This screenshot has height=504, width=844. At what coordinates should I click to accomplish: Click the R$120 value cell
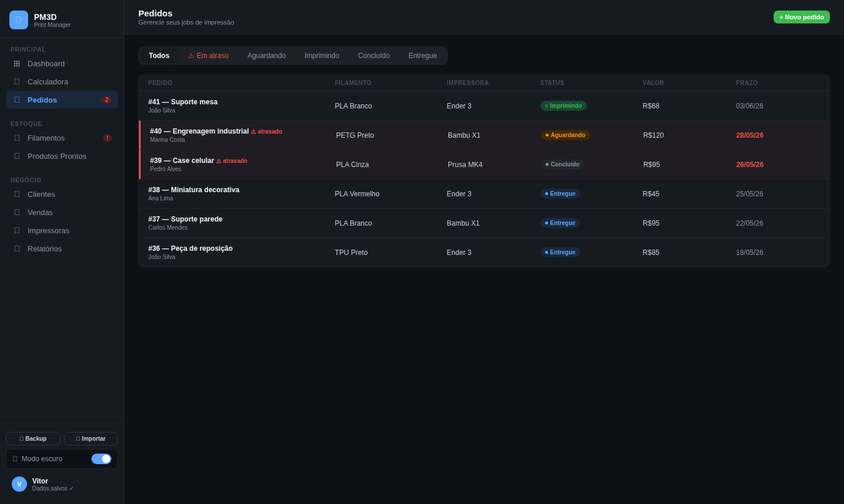point(654,135)
